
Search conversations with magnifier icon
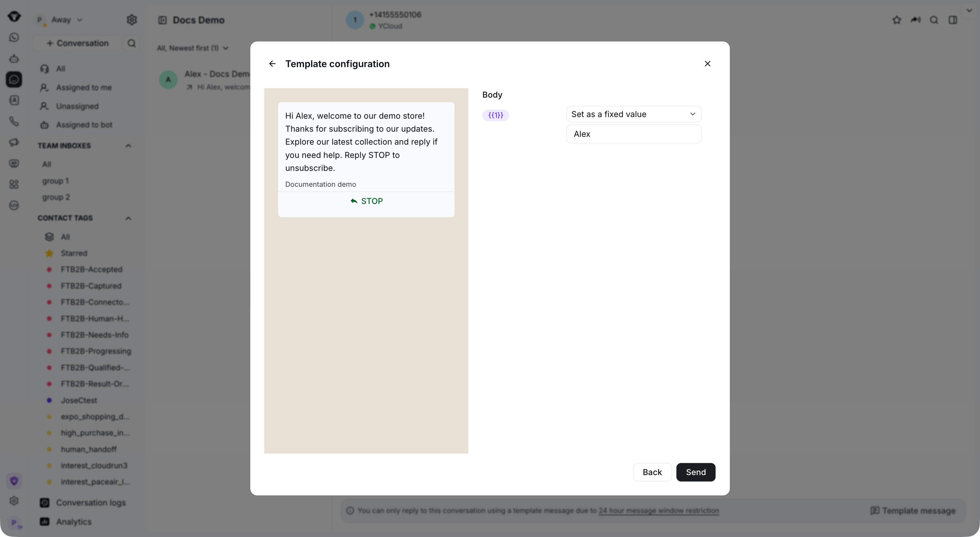[x=131, y=43]
